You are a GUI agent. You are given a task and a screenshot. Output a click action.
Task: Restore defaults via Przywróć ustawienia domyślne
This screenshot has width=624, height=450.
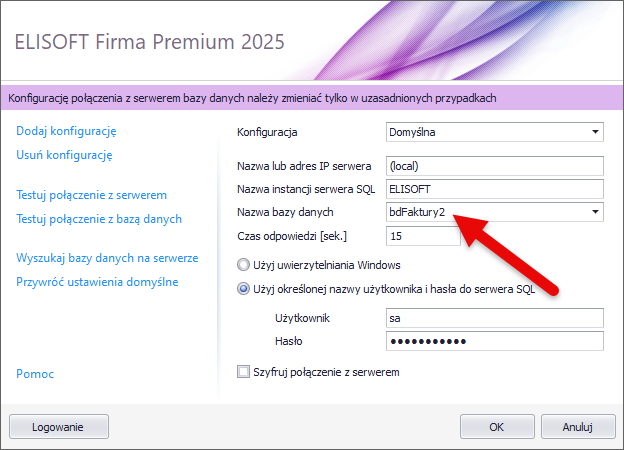97,281
